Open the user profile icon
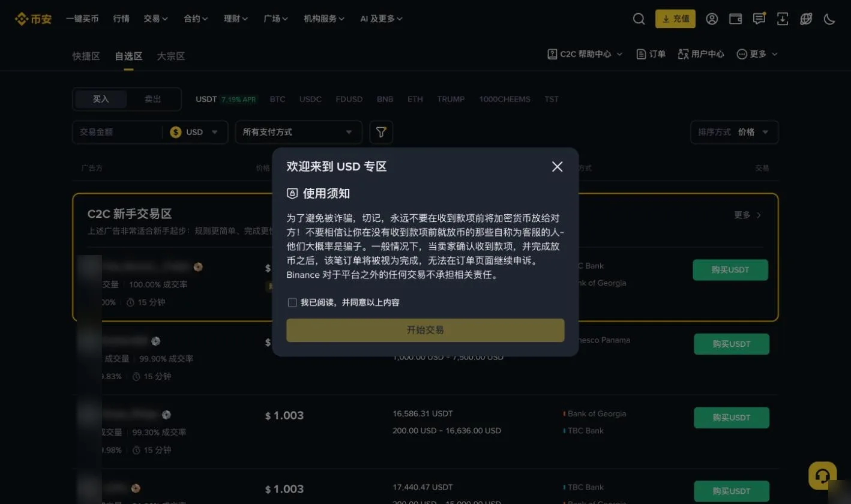The width and height of the screenshot is (851, 504). [x=712, y=19]
